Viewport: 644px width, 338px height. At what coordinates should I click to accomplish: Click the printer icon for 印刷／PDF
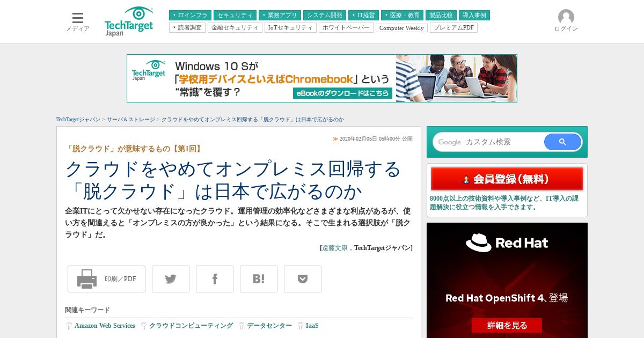tap(87, 279)
